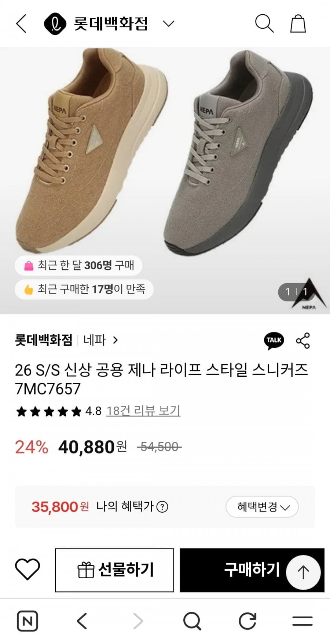Tap the back arrow in header
The width and height of the screenshot is (330, 644).
click(21, 24)
